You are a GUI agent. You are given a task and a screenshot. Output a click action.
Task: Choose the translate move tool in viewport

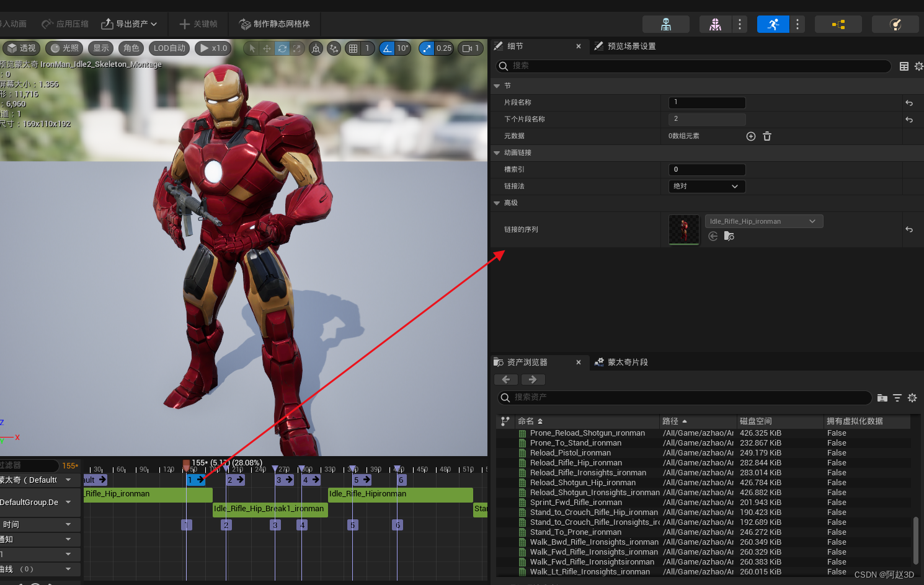(x=267, y=48)
